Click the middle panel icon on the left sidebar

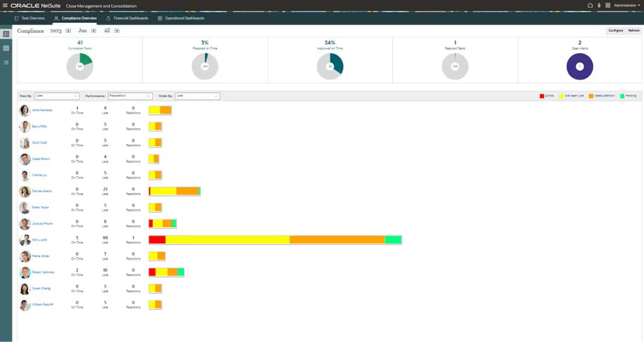click(x=6, y=48)
